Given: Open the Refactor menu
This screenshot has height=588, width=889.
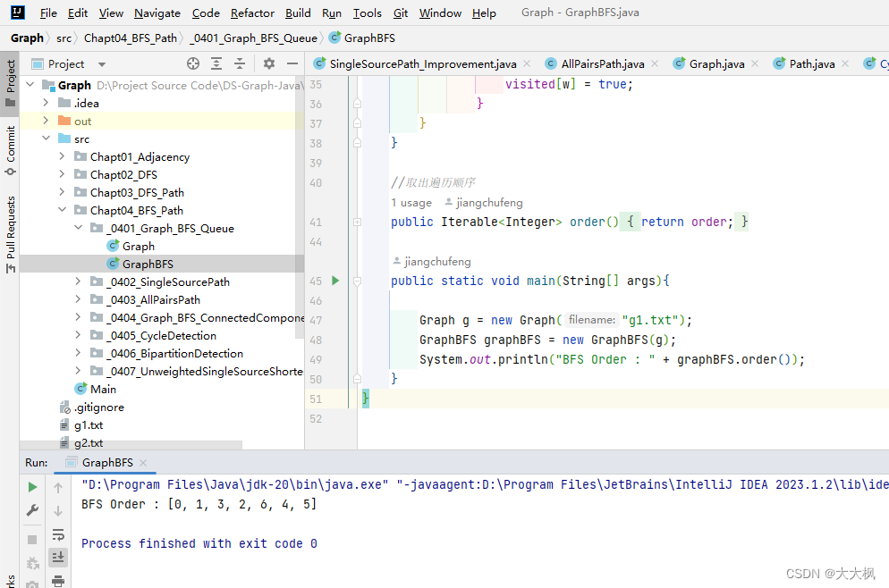Looking at the screenshot, I should (x=252, y=13).
